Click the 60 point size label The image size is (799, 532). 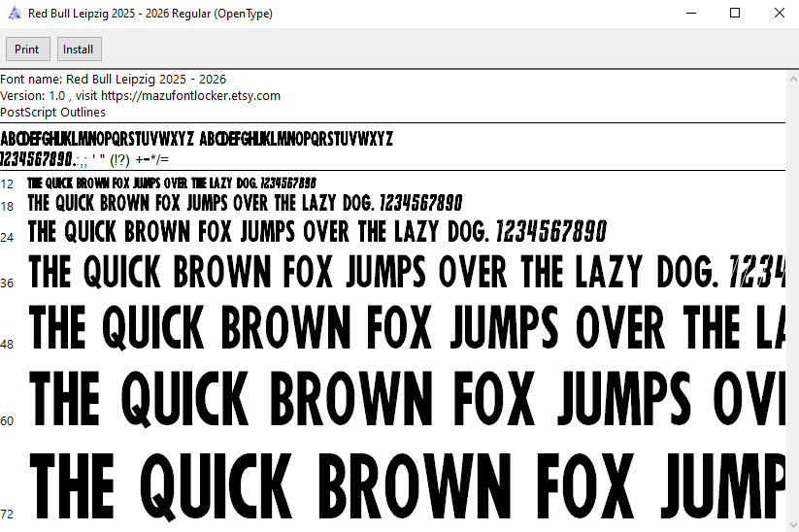[x=7, y=421]
